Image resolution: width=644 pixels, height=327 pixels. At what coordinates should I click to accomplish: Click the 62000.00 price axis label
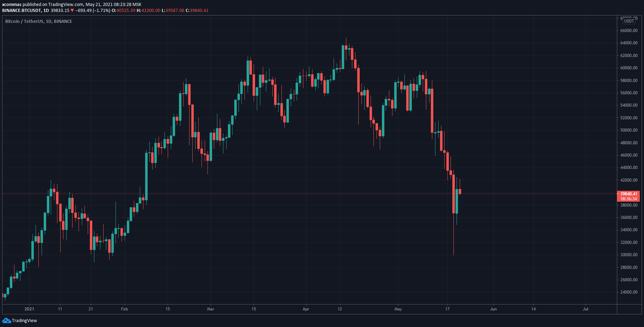click(629, 56)
